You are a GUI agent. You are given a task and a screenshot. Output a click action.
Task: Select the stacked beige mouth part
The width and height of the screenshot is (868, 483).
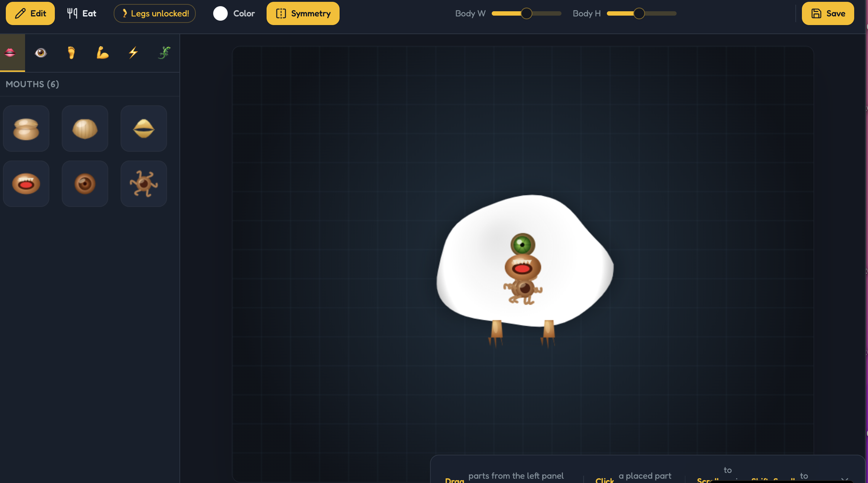(26, 129)
